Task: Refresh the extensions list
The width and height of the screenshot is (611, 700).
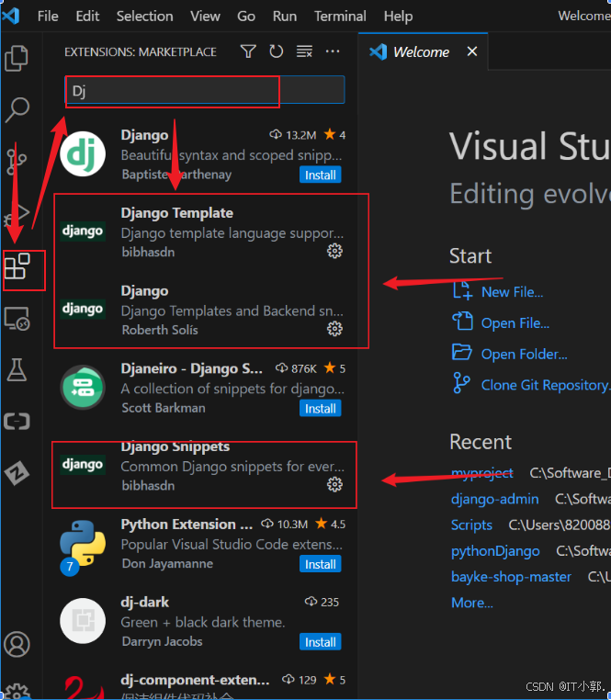Action: pyautogui.click(x=277, y=51)
